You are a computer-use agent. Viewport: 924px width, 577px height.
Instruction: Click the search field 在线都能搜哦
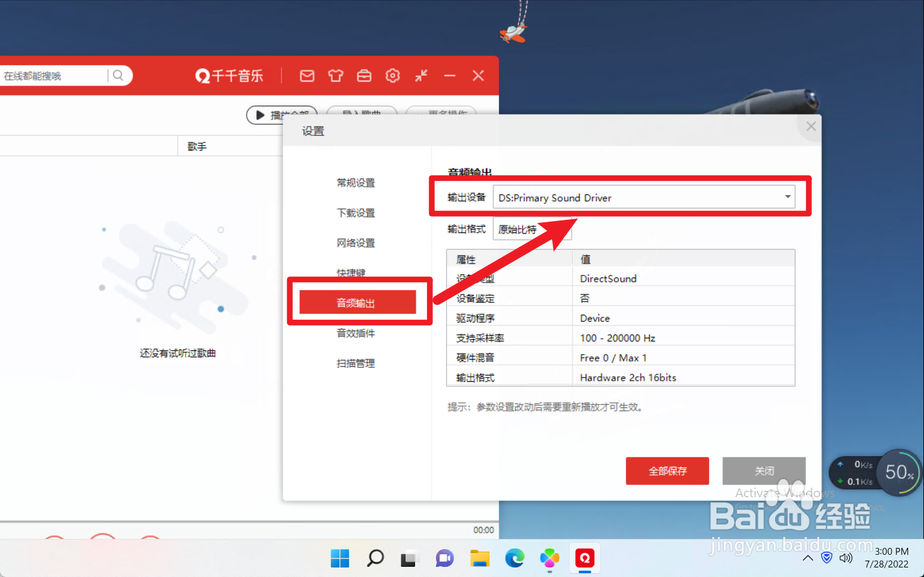click(54, 76)
